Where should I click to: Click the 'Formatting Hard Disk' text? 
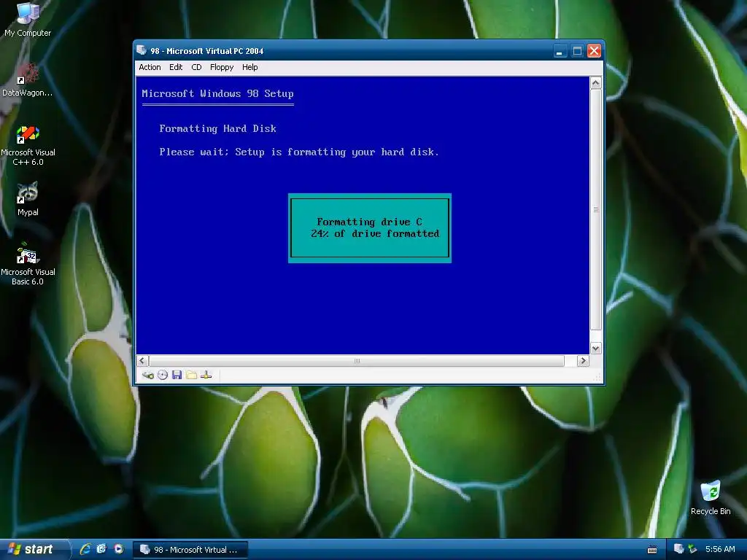[217, 128]
